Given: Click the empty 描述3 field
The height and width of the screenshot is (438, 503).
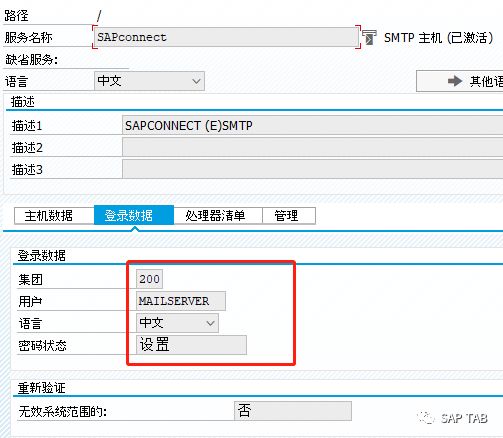Looking at the screenshot, I should pyautogui.click(x=313, y=169).
